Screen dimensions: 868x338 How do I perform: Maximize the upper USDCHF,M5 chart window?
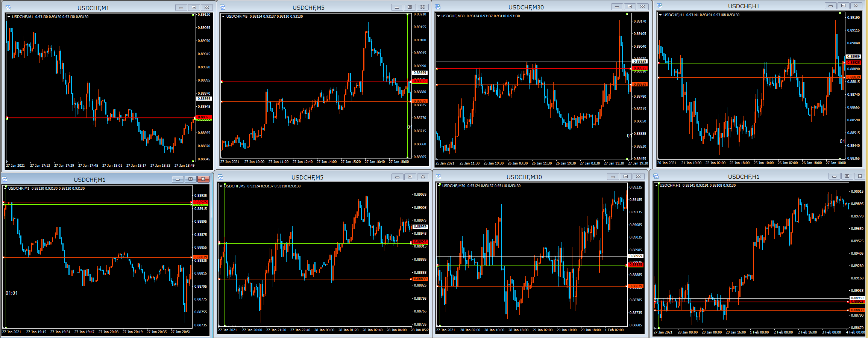point(410,7)
